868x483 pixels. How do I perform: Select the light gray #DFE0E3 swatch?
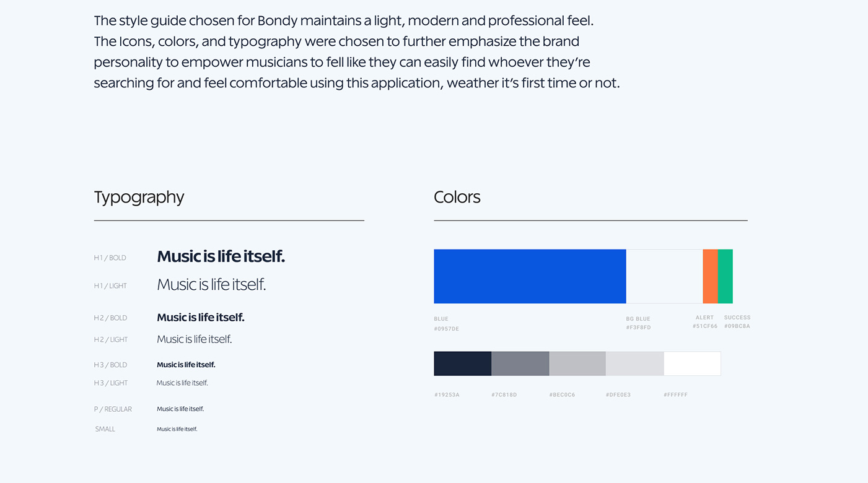tap(634, 363)
